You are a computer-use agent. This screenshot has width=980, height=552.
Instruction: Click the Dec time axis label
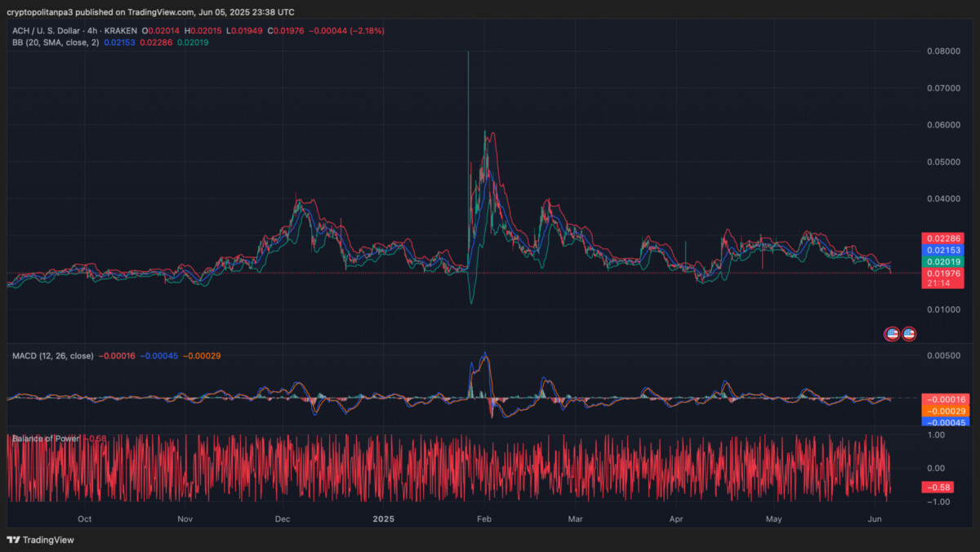[x=283, y=519]
